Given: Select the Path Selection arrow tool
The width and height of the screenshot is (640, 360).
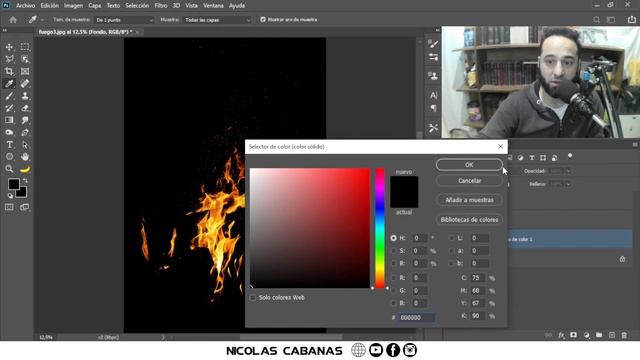Looking at the screenshot, I should [25, 144].
